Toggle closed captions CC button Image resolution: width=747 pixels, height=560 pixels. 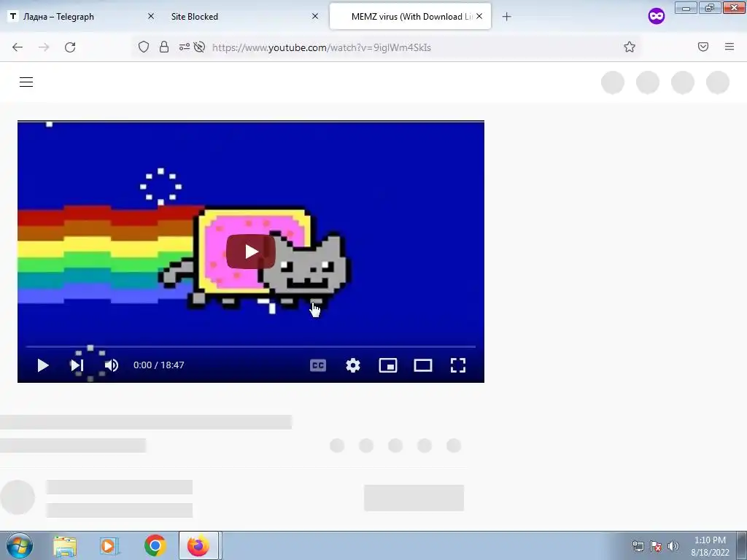(x=318, y=365)
